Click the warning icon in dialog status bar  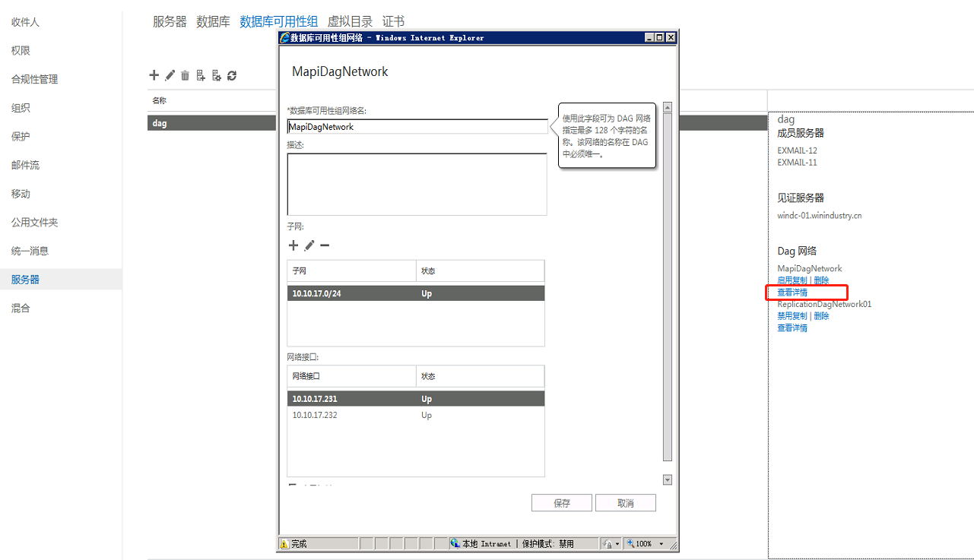[284, 544]
